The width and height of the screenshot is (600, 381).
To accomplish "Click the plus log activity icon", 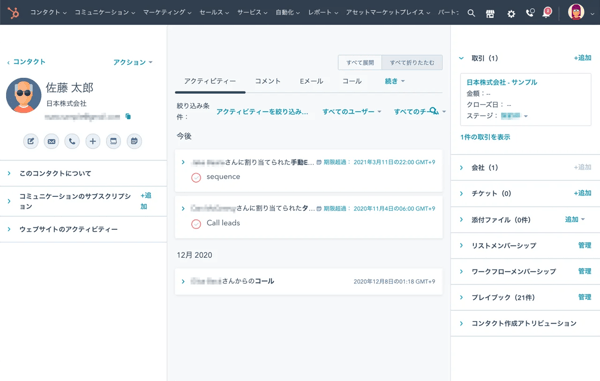I will point(93,141).
